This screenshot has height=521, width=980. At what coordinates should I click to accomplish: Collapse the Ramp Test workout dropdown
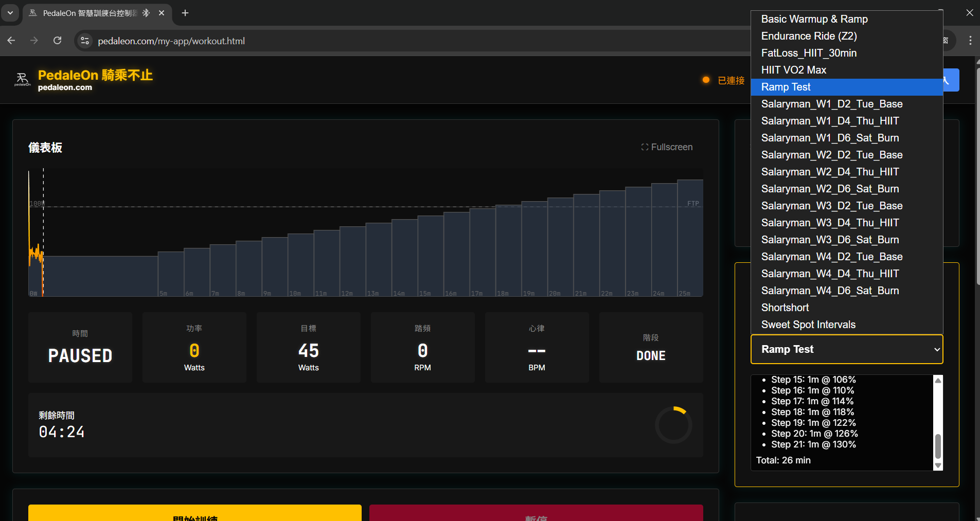[x=846, y=349]
